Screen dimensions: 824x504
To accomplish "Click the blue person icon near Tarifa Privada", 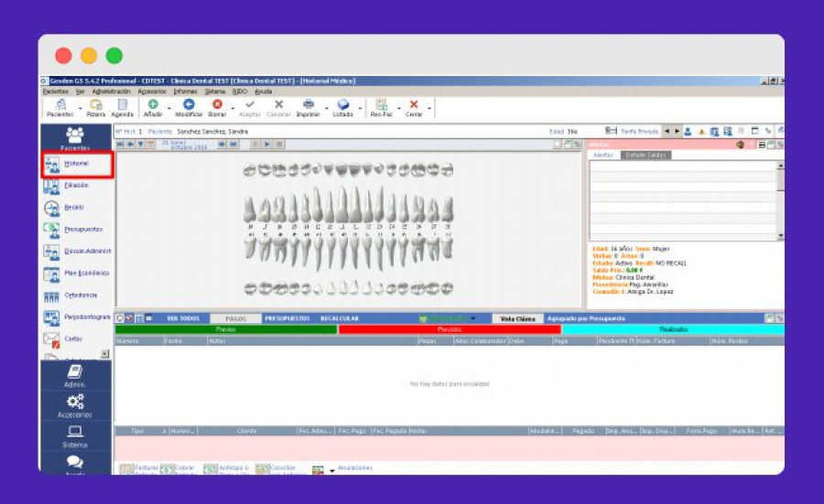I will coord(688,132).
